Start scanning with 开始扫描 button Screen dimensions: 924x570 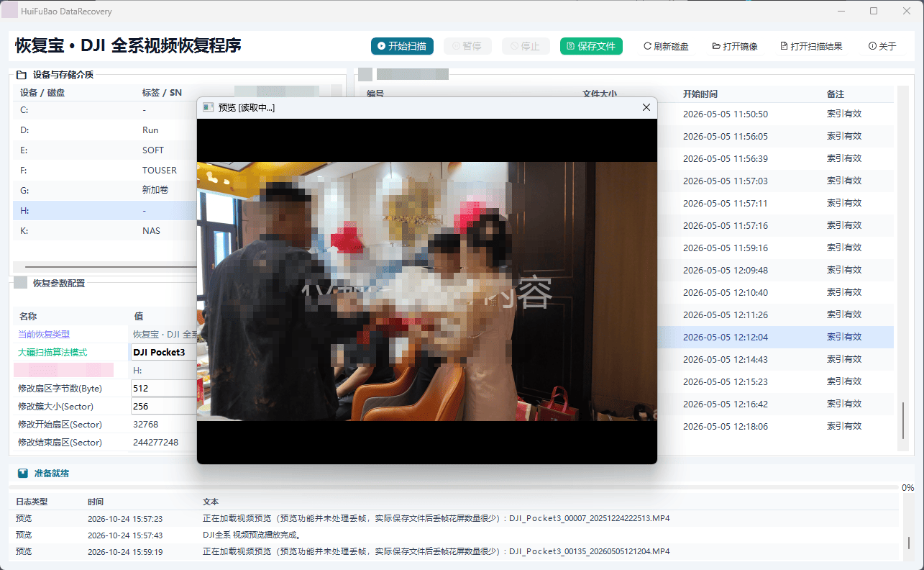(402, 46)
